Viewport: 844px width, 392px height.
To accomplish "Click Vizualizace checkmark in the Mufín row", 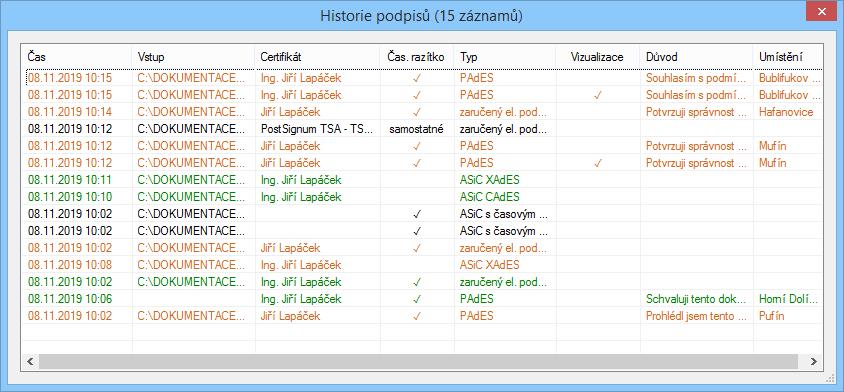I will [597, 163].
